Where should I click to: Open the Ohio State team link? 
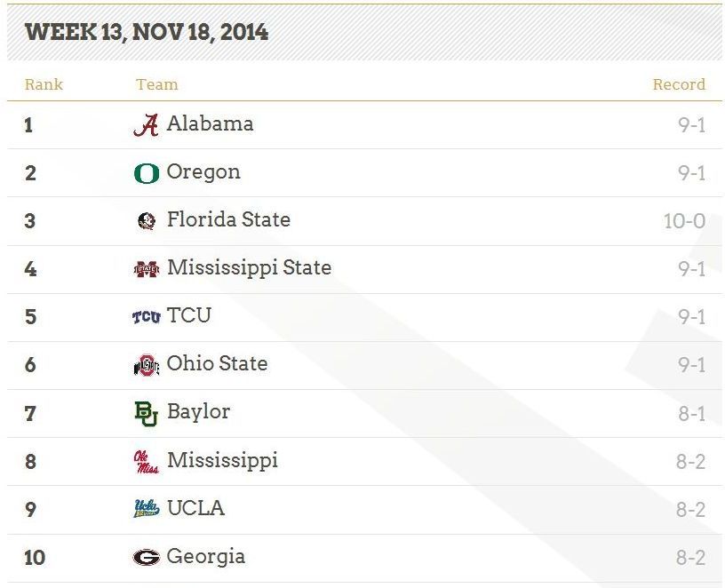[x=218, y=363]
